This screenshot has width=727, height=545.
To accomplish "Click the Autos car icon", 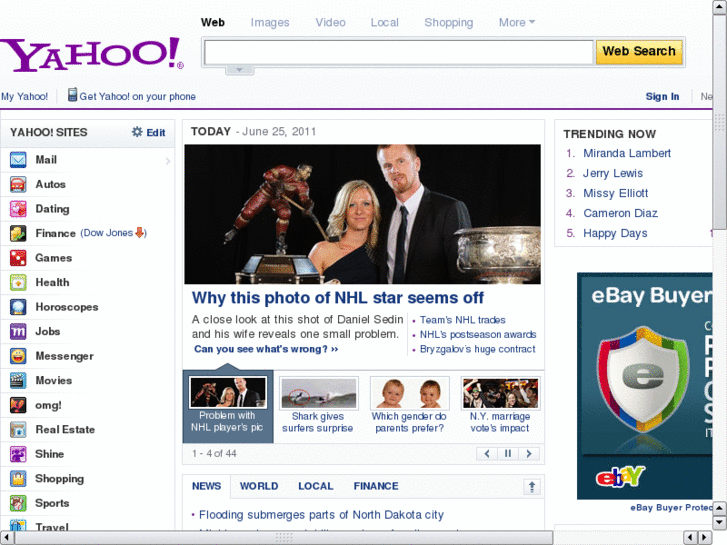I will 18,185.
